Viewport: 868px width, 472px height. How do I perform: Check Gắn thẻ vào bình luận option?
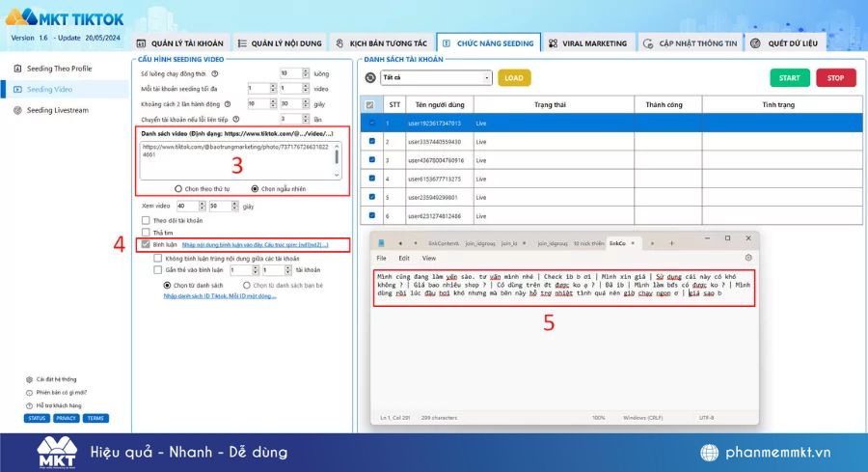158,270
